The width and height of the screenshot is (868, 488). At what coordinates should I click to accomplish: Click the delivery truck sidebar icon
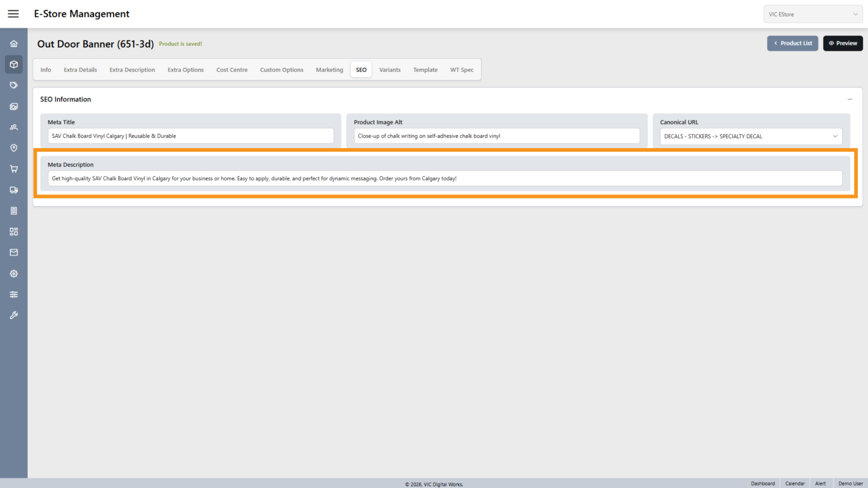14,190
